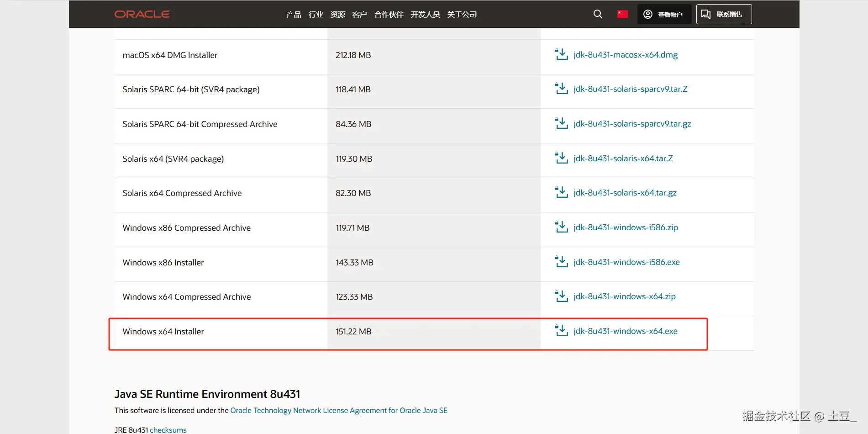Screen dimensions: 868x434
Task: Download jdk-8u431-macosx-x64.dmg link
Action: point(626,55)
